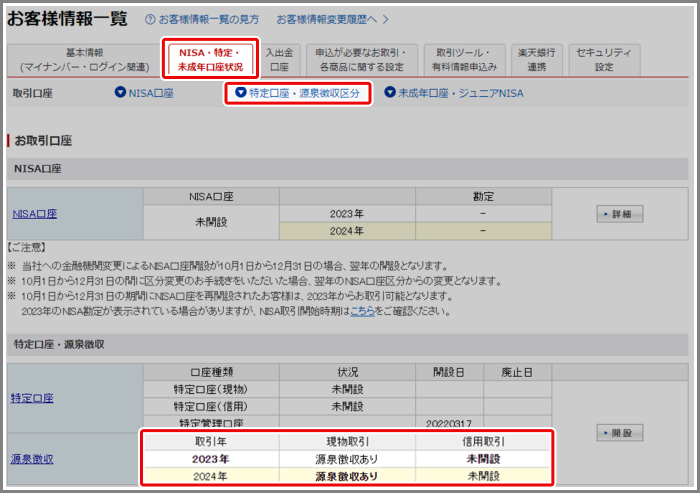Open お客様情報一覧の見方 help link

coord(209,20)
